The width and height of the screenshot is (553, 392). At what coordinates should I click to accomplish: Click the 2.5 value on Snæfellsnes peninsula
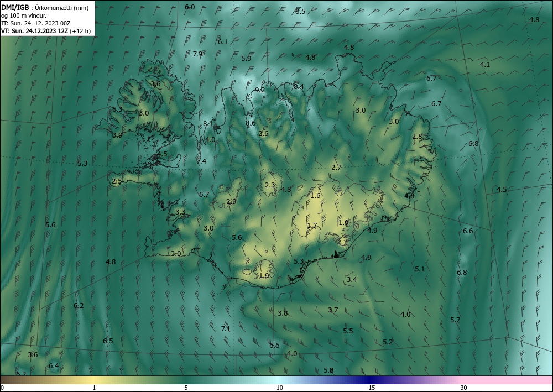117,181
